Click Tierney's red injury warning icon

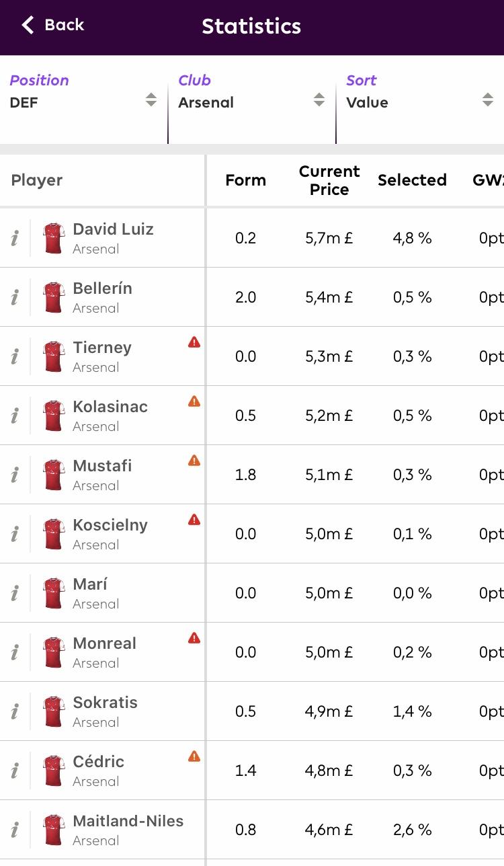(x=194, y=342)
